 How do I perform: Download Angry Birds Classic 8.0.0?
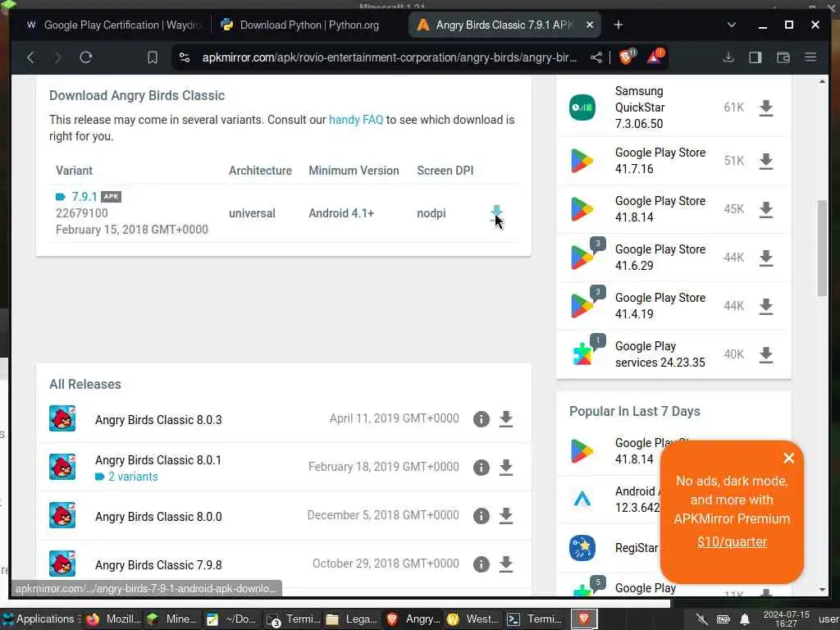[x=505, y=516]
